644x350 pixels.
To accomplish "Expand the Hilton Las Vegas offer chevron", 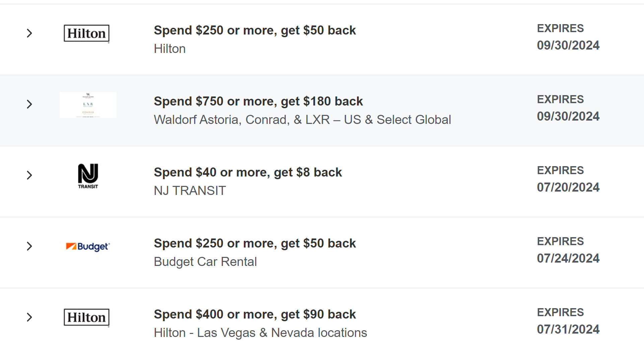I will coord(29,317).
